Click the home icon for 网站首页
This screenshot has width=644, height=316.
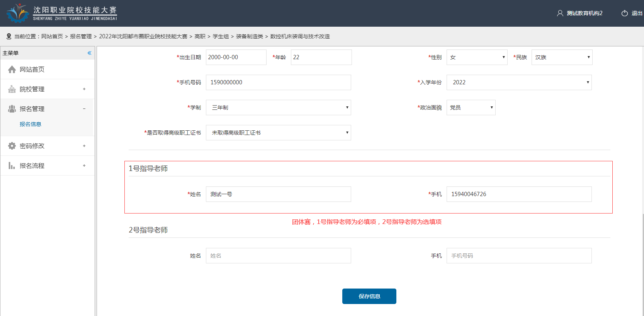(x=12, y=69)
